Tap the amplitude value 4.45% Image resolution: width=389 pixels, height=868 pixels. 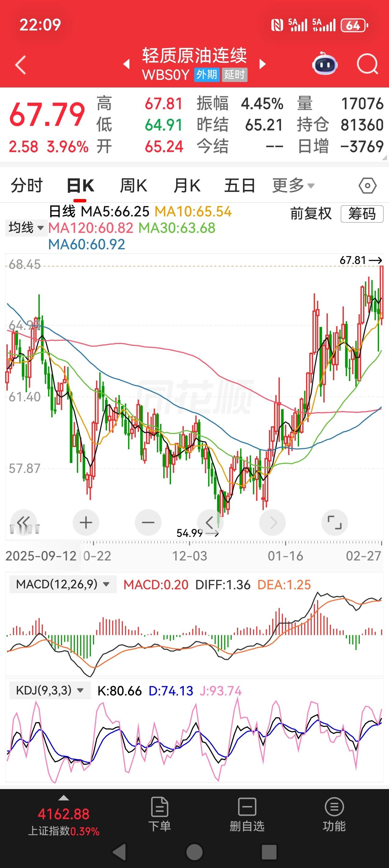pyautogui.click(x=262, y=104)
